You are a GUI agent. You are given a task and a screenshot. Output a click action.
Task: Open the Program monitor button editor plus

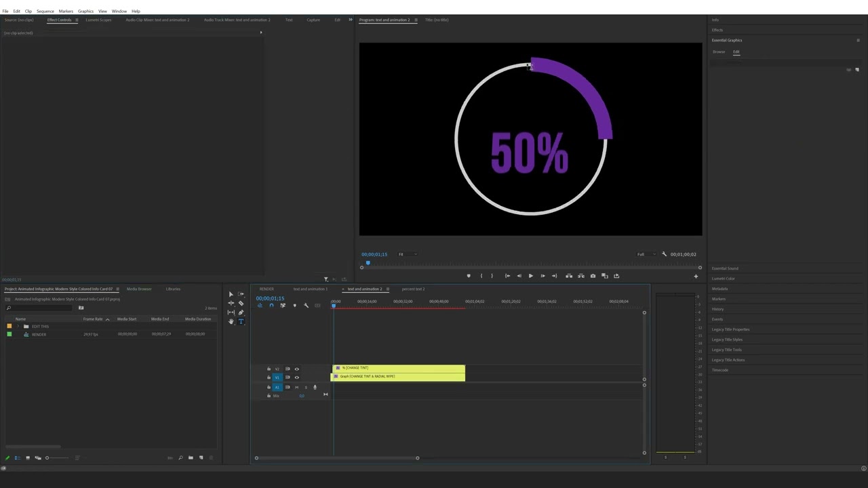696,277
